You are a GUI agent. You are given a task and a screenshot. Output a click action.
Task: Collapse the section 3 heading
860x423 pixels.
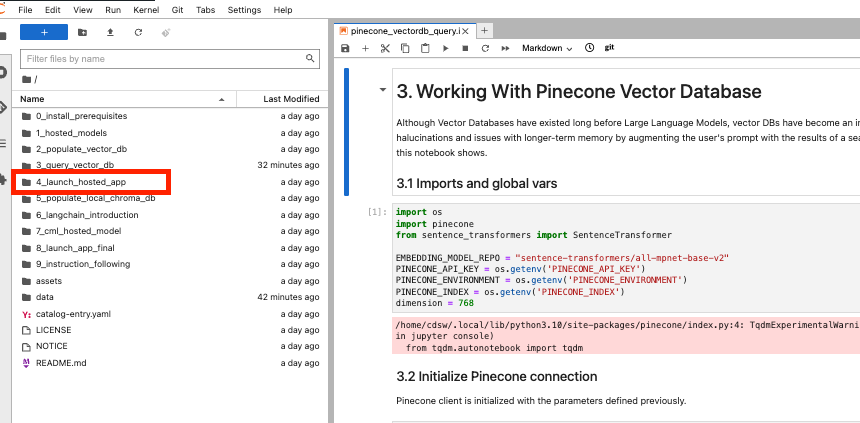pyautogui.click(x=383, y=90)
